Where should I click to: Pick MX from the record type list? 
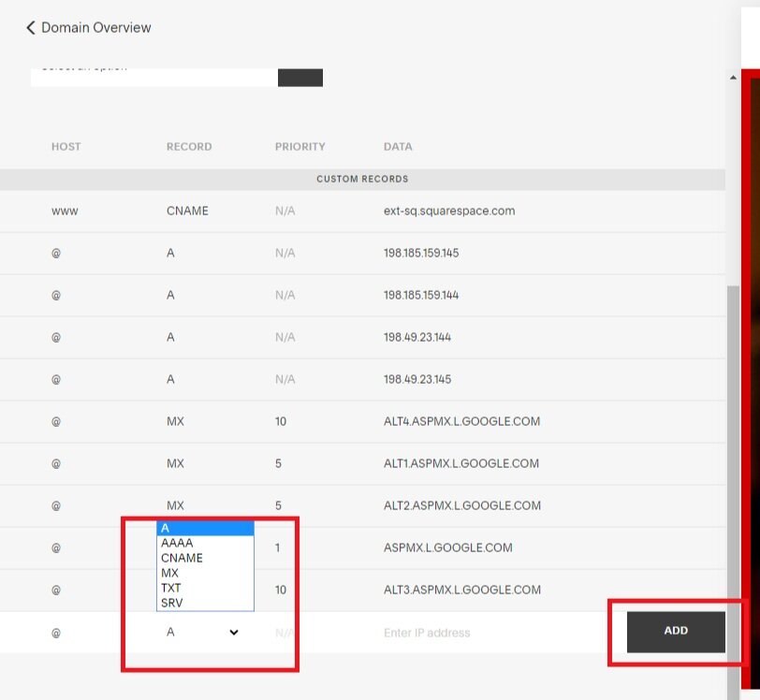(205, 573)
